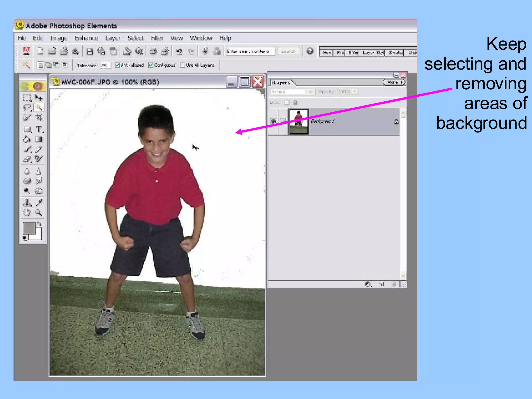Open the Normal blend mode dropdown

point(310,92)
